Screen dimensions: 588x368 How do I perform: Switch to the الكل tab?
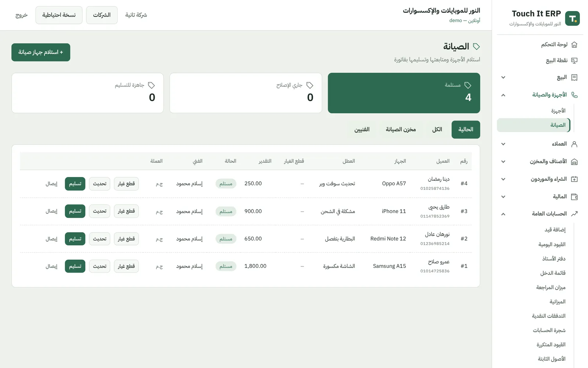click(x=437, y=130)
